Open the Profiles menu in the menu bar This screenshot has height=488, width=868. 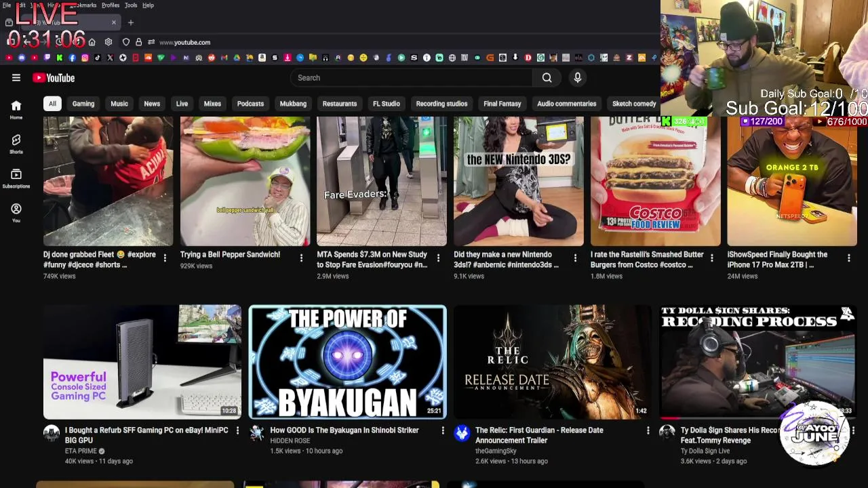click(x=111, y=5)
